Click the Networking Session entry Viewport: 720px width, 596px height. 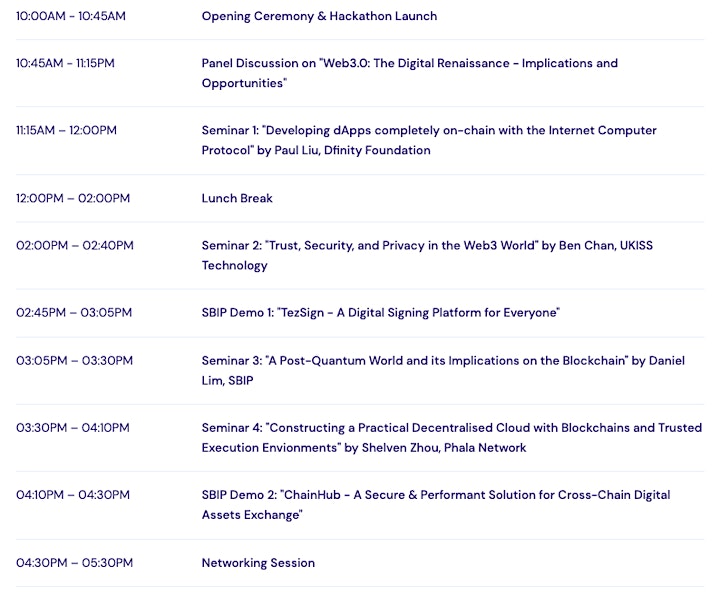click(x=258, y=563)
